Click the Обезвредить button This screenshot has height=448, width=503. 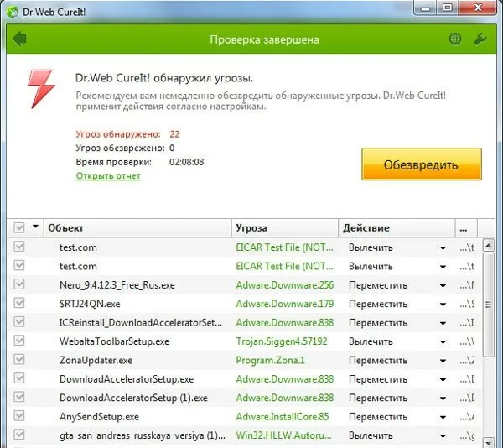click(x=422, y=164)
